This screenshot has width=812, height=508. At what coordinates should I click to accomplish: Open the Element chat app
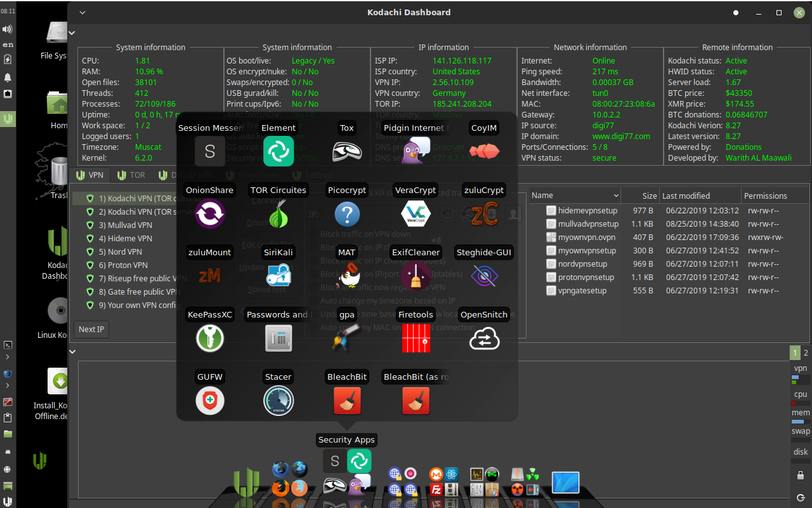click(x=278, y=151)
